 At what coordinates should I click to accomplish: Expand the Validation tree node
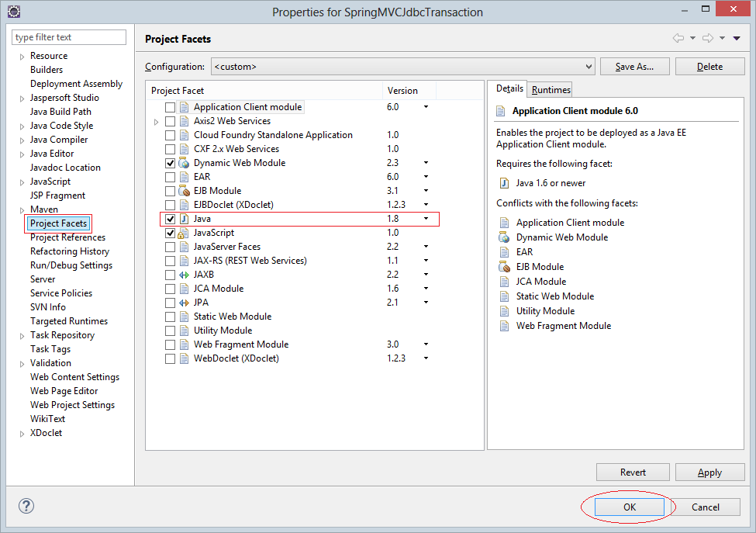pos(22,364)
